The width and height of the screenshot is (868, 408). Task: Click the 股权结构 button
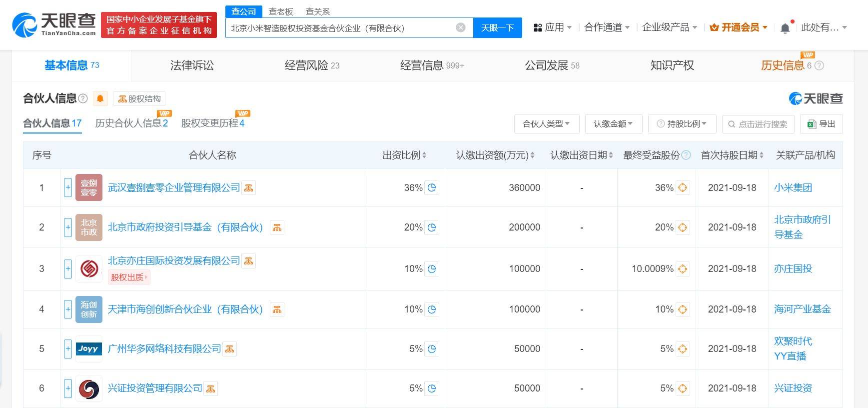click(139, 98)
